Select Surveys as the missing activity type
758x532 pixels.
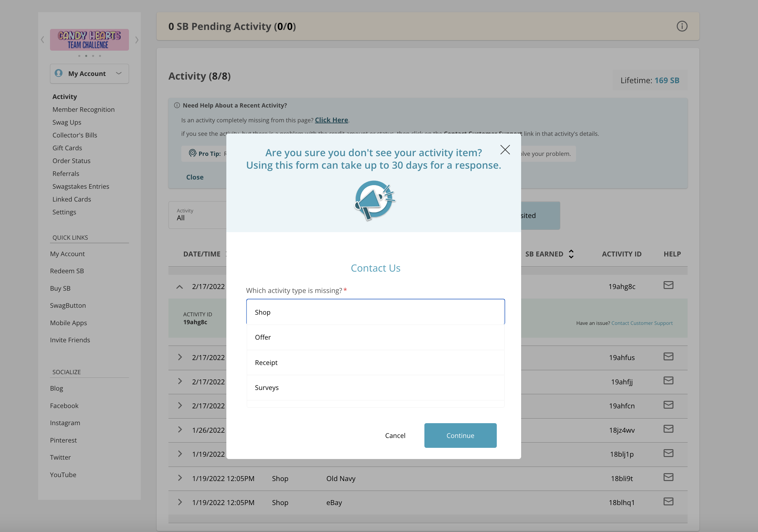(x=376, y=387)
